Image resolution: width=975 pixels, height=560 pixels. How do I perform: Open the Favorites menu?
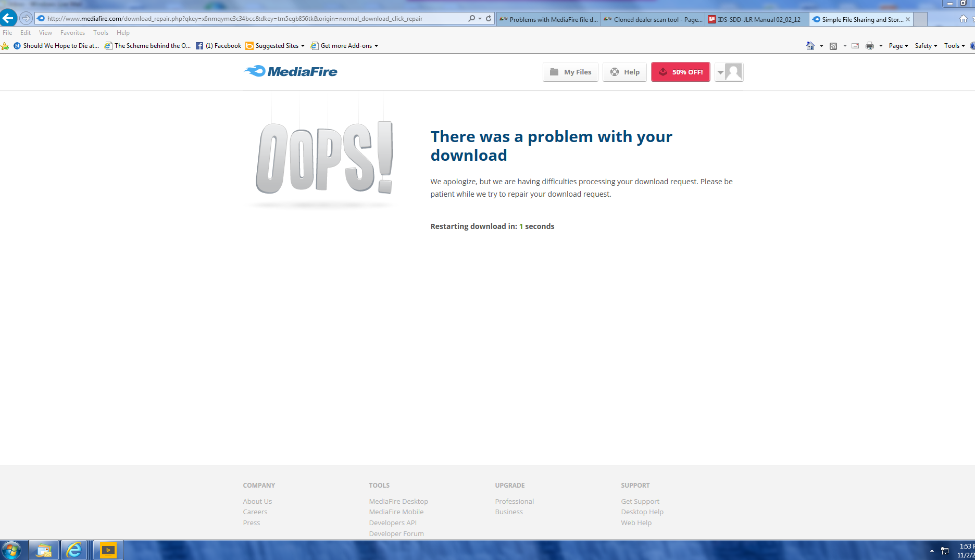click(x=72, y=33)
